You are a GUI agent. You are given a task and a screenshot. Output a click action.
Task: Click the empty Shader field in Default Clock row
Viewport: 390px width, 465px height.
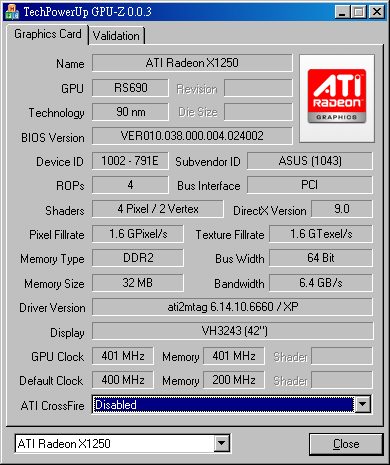[342, 380]
